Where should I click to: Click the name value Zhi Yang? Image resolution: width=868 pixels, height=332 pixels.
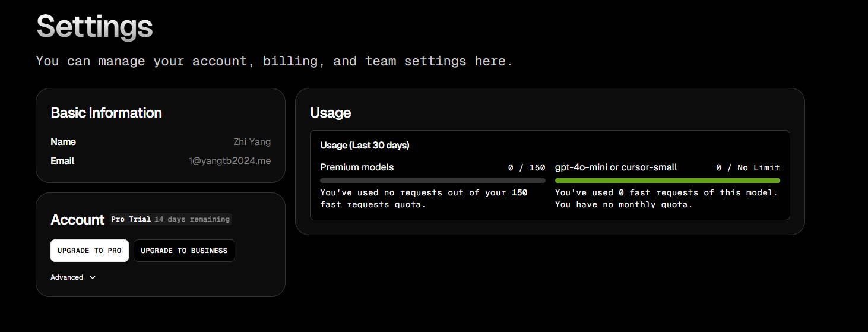(x=252, y=141)
